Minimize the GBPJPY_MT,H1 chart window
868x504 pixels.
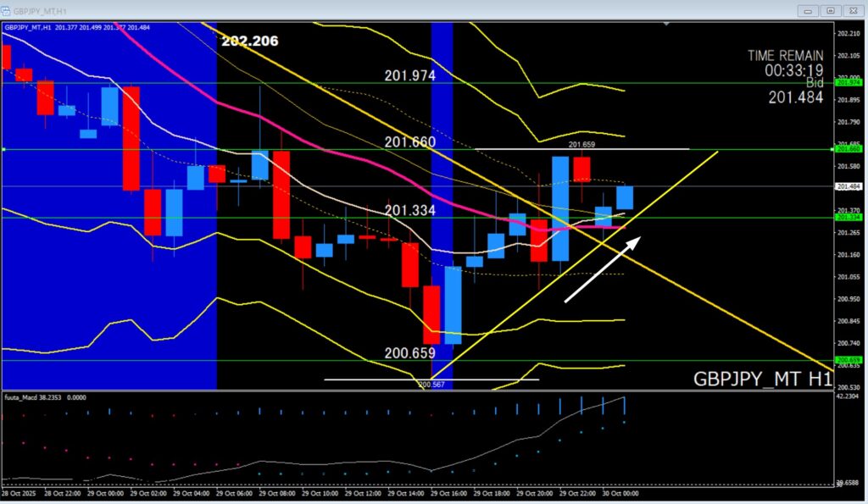pyautogui.click(x=807, y=10)
